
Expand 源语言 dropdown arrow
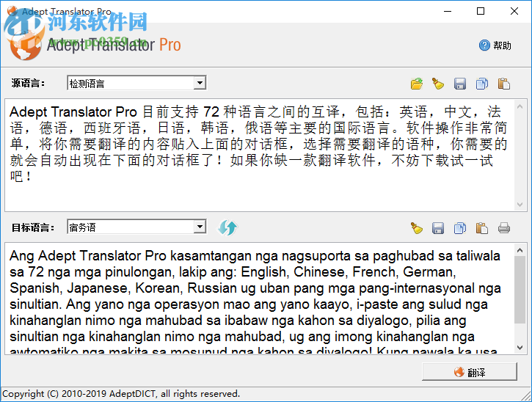tap(200, 83)
